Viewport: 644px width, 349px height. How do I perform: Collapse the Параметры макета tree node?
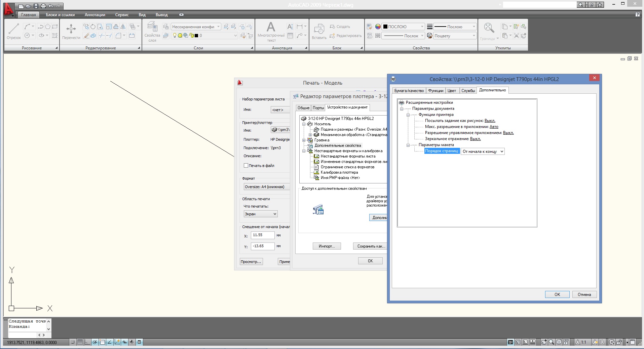coord(408,145)
